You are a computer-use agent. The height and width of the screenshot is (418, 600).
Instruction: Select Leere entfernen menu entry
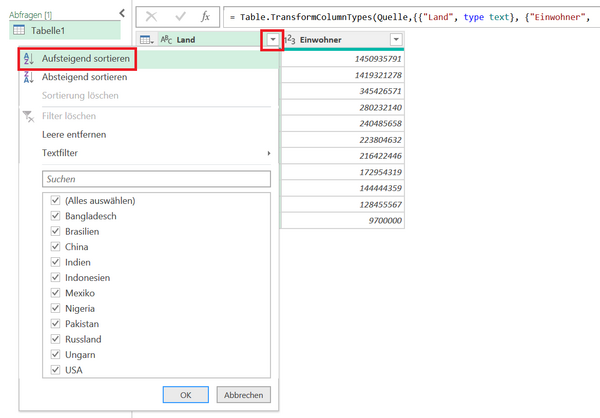tap(74, 134)
